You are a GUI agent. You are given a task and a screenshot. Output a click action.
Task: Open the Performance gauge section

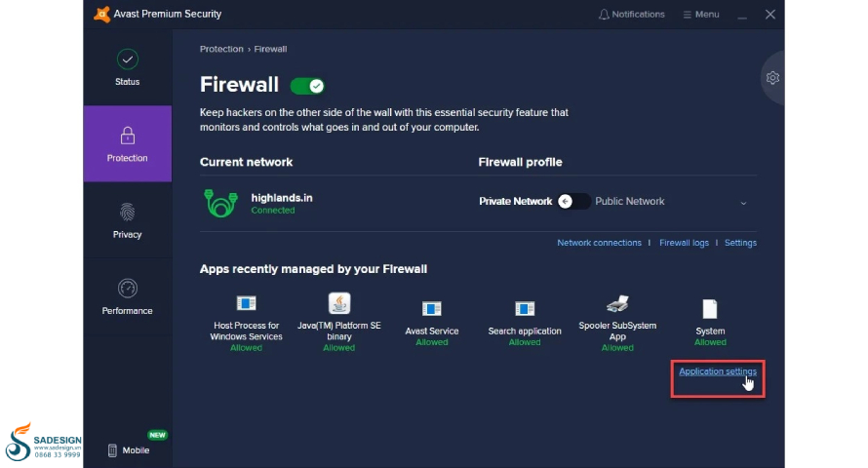click(x=128, y=297)
